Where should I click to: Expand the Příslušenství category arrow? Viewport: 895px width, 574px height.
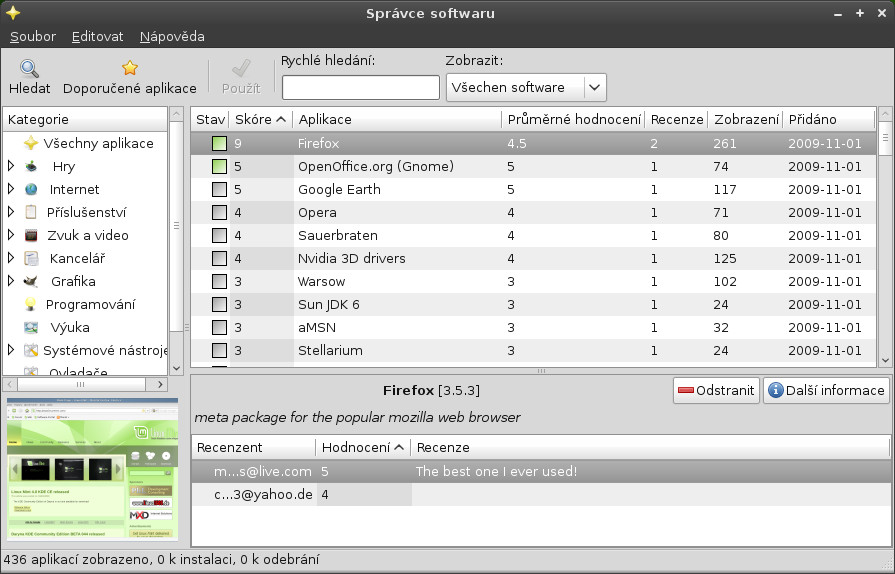[x=11, y=212]
